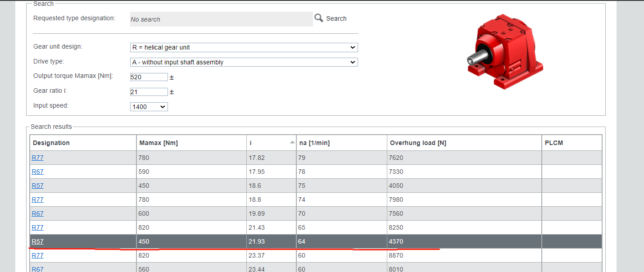Viewport: 644px width, 272px height.
Task: Click overhung load value 7980
Action: [396, 199]
